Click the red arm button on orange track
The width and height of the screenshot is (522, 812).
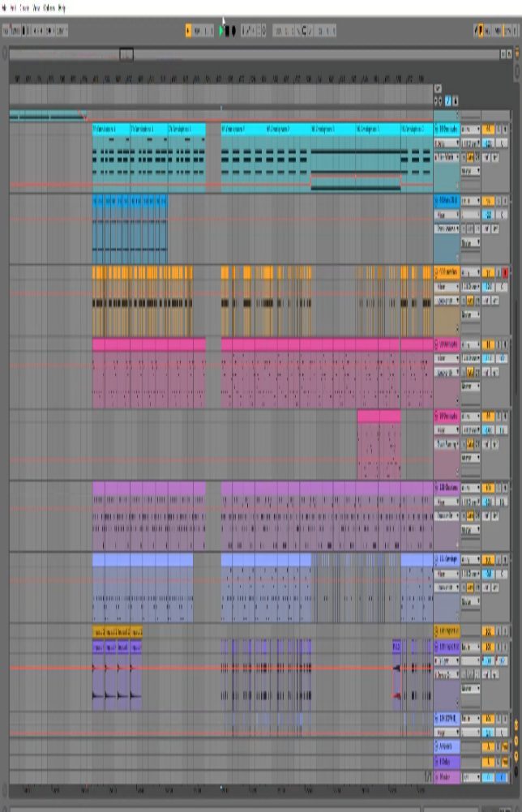506,273
